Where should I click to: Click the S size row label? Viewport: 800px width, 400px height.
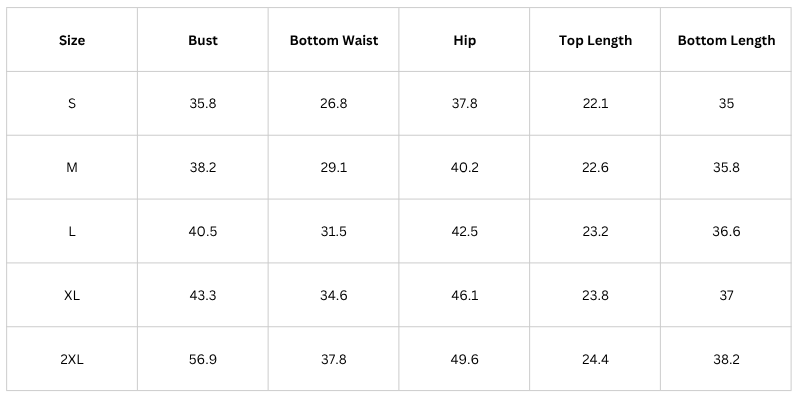[x=72, y=104]
